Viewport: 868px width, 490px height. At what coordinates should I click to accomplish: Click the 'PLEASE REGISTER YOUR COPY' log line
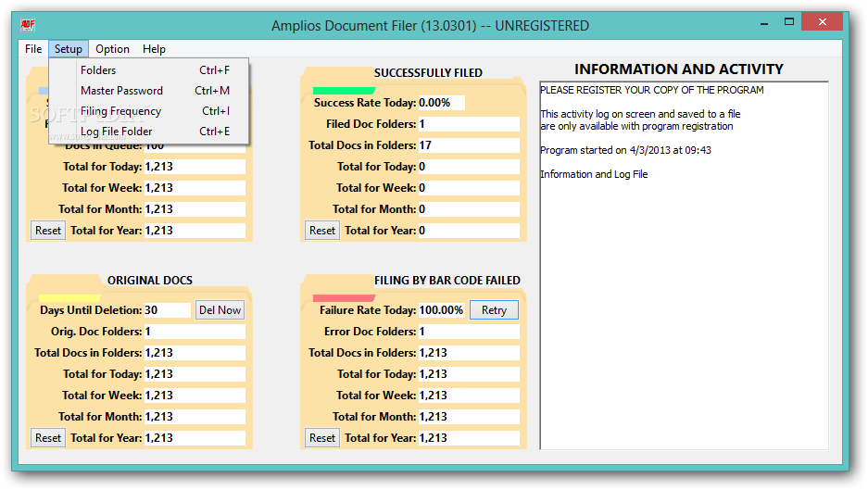[x=651, y=90]
